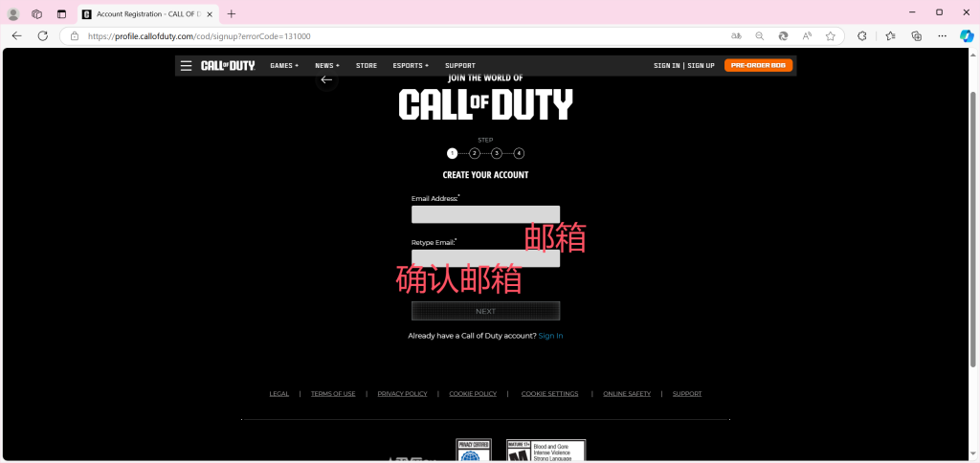
Task: Open the Edge swirl icon in address bar
Action: pyautogui.click(x=783, y=36)
